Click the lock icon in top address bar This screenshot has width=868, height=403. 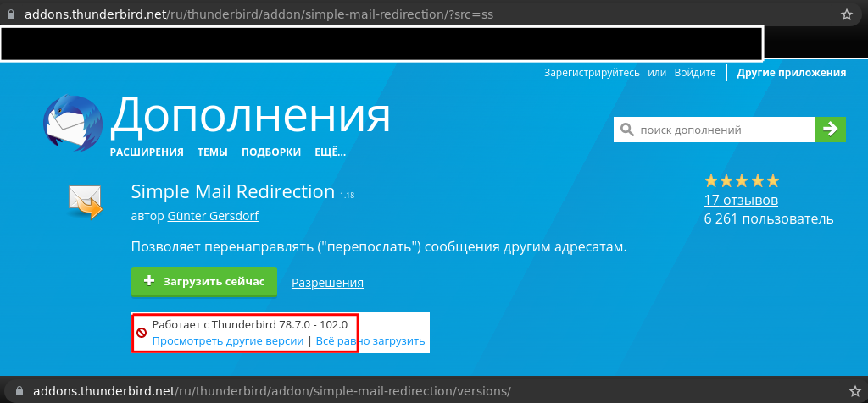coord(11,15)
